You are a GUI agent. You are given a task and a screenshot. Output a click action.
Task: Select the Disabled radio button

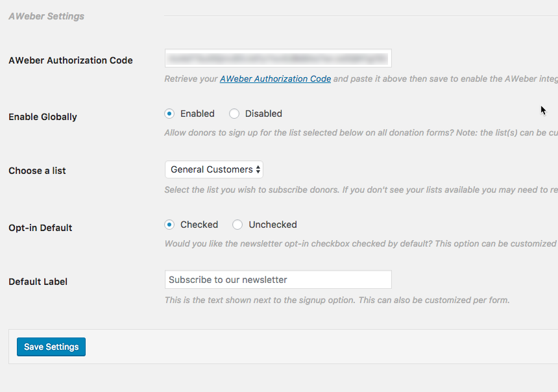tap(234, 114)
